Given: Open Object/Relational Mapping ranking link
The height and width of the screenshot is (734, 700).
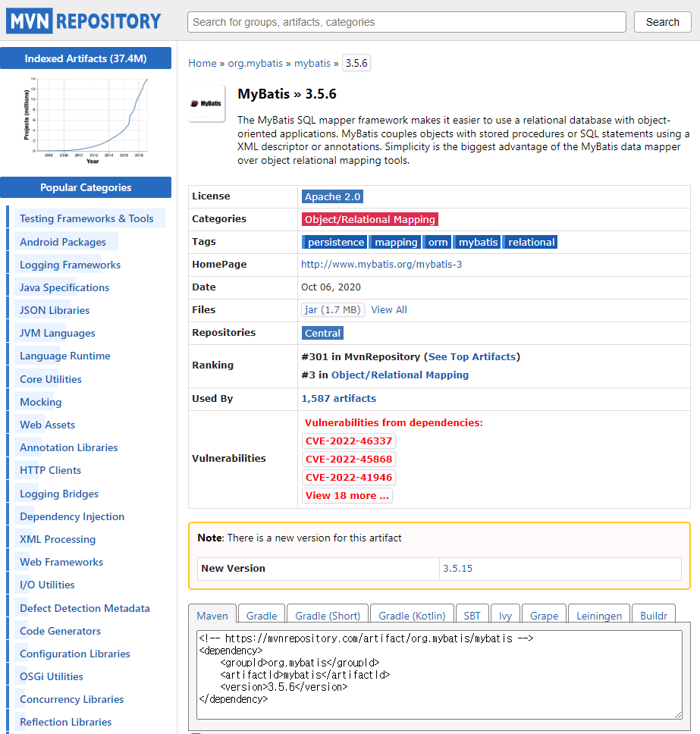Looking at the screenshot, I should coord(400,375).
